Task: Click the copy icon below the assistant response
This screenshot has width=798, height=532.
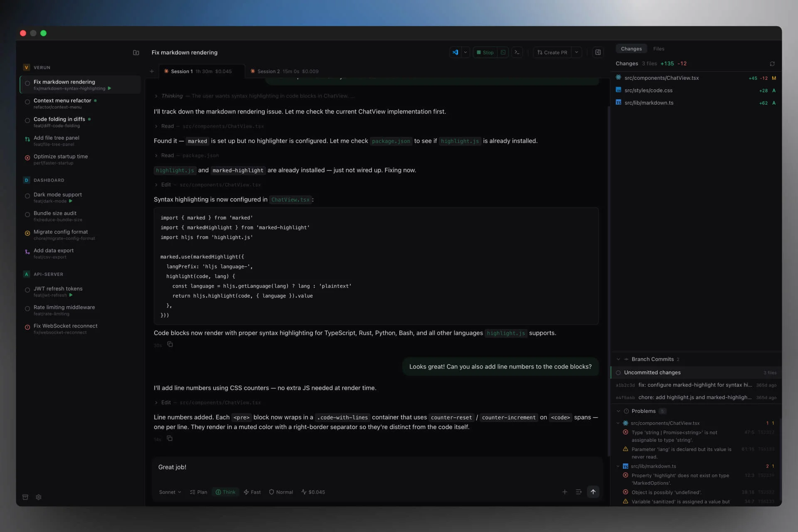Action: click(x=170, y=345)
